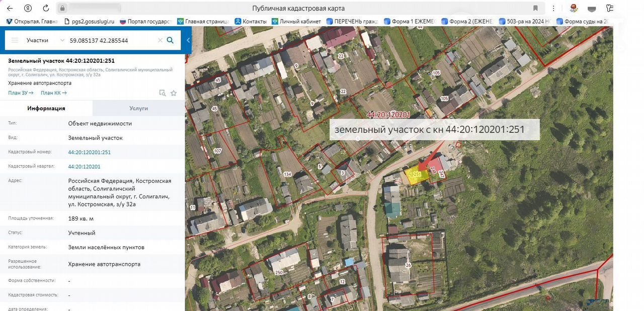Click the magnifier search icon
644x311 pixels.
pyautogui.click(x=171, y=40)
